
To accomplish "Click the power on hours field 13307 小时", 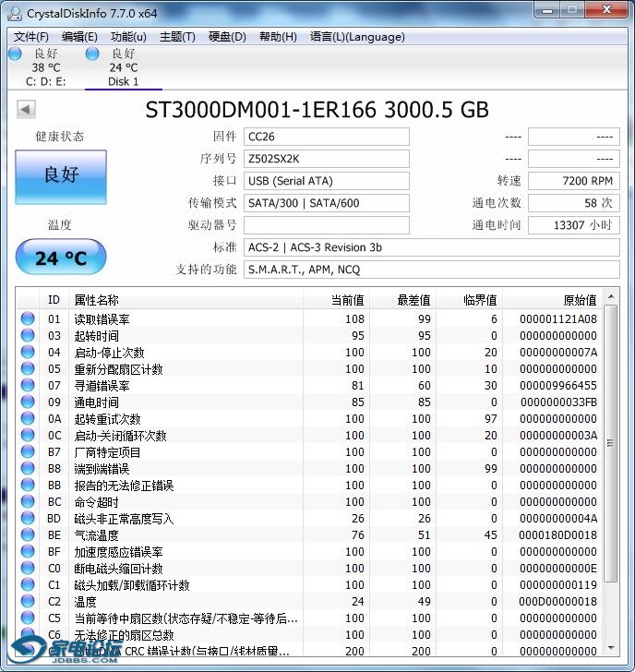I will [x=574, y=225].
